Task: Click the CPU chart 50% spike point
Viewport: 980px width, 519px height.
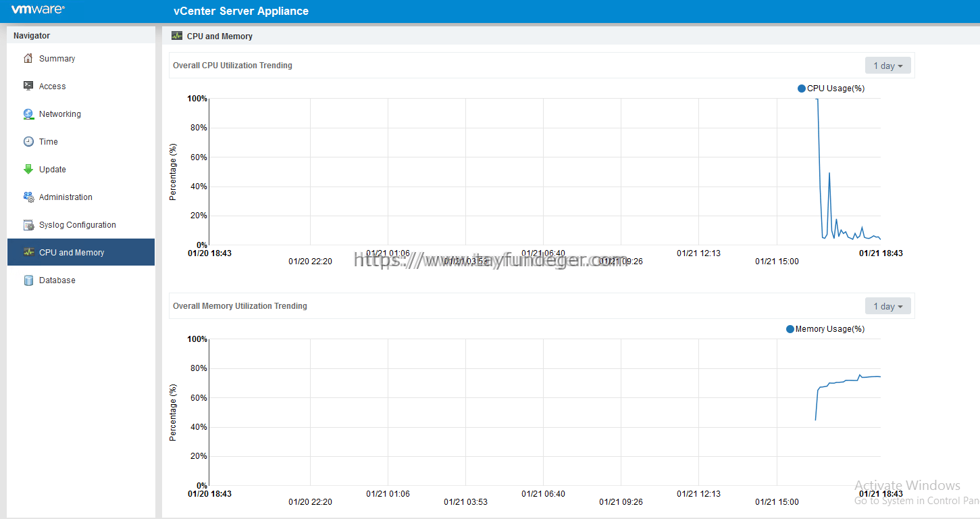Action: click(x=829, y=173)
